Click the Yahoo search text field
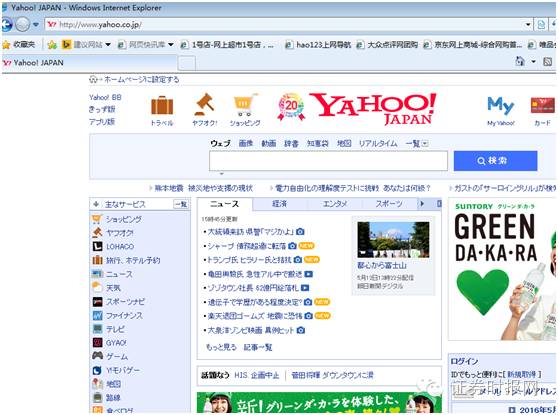This screenshot has width=558, height=415. (328, 161)
